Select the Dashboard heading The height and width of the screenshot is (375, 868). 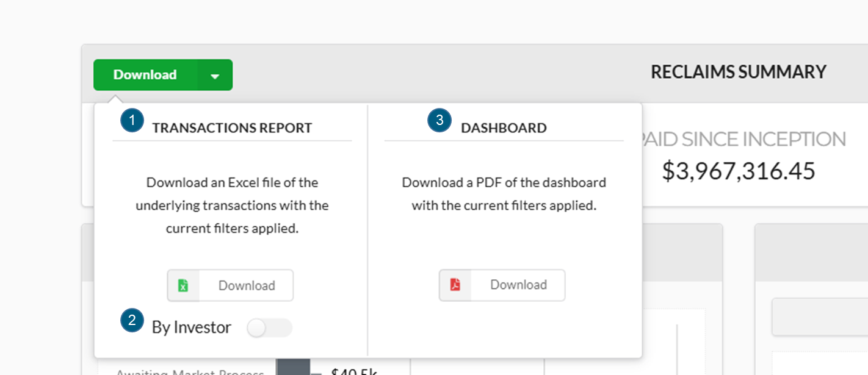tap(504, 128)
